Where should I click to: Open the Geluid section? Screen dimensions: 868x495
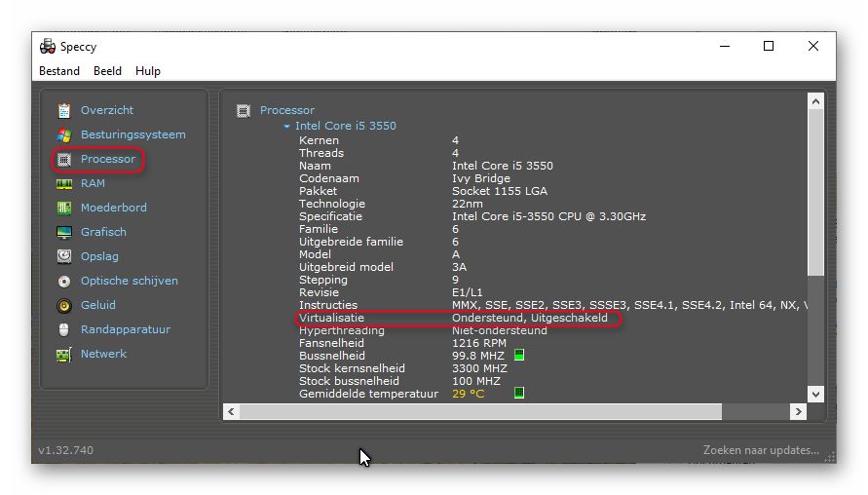click(98, 305)
